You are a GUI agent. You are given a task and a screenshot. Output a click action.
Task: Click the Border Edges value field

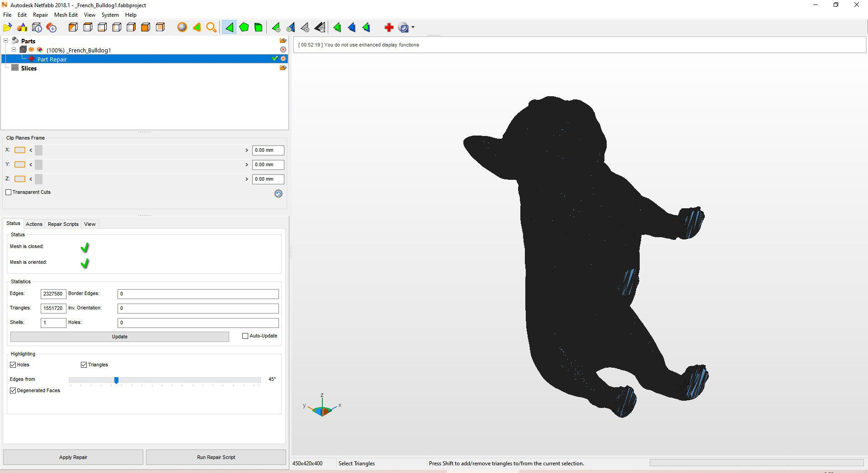coord(198,294)
